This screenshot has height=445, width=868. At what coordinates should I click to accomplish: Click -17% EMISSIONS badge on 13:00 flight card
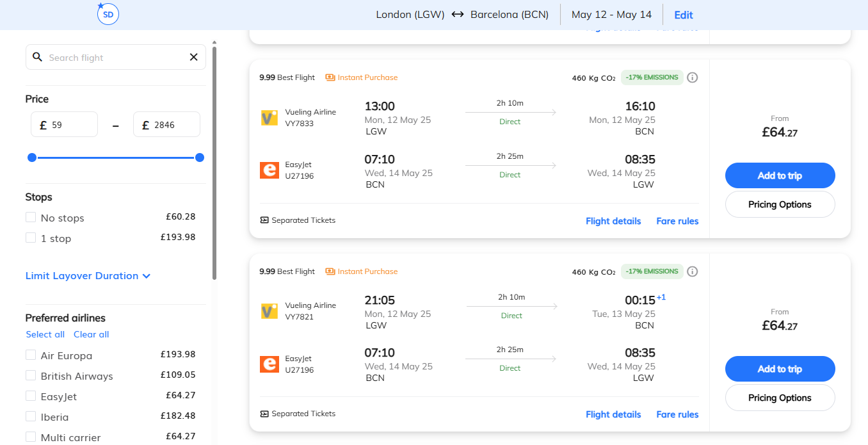652,77
